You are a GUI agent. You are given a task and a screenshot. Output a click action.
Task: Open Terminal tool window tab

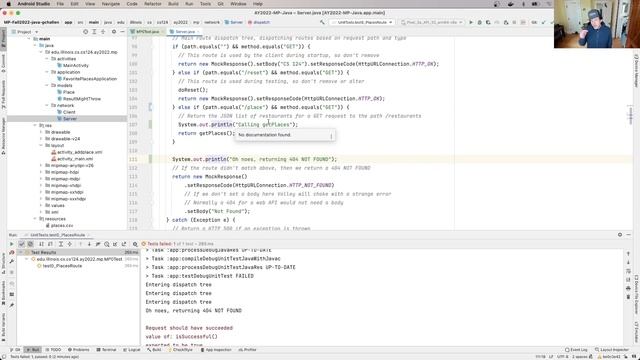pyautogui.click(x=107, y=350)
